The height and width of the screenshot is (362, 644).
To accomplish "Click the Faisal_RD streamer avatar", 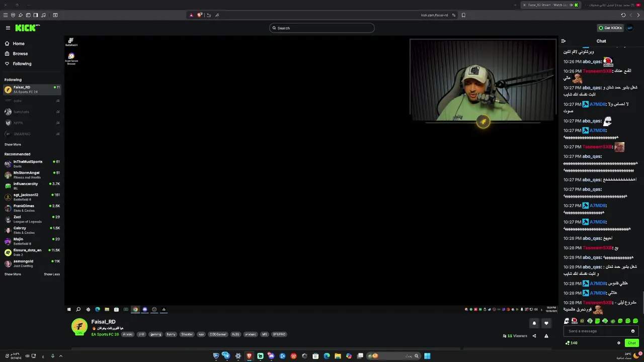I will pyautogui.click(x=79, y=327).
